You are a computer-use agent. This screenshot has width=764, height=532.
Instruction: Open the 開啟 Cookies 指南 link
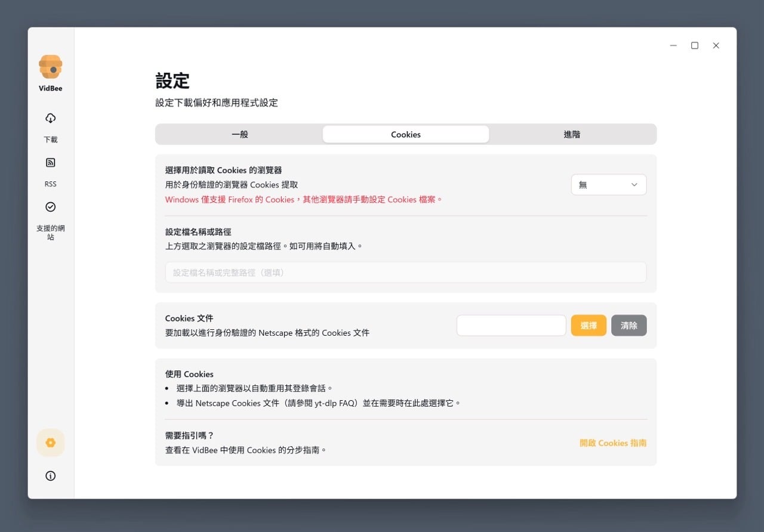point(612,443)
